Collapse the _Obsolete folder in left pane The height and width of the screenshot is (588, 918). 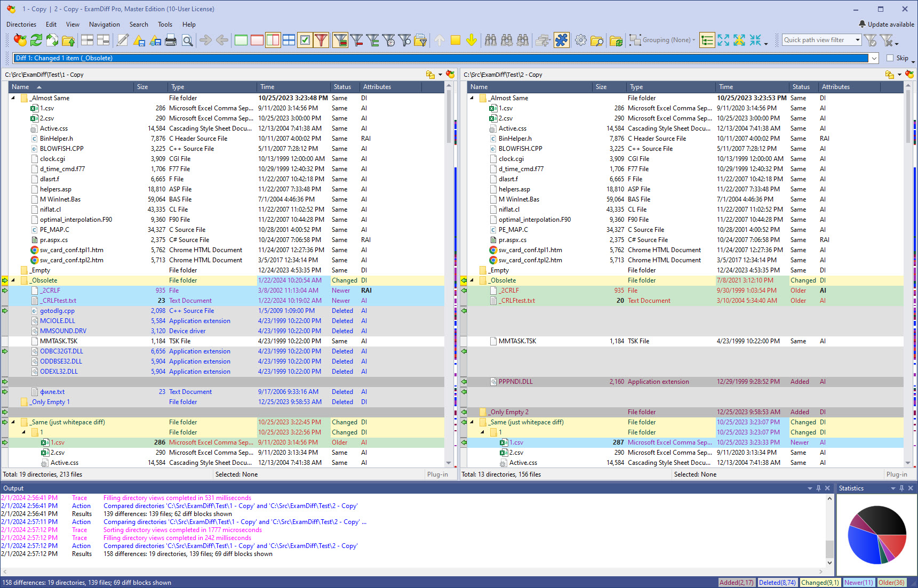(x=13, y=280)
